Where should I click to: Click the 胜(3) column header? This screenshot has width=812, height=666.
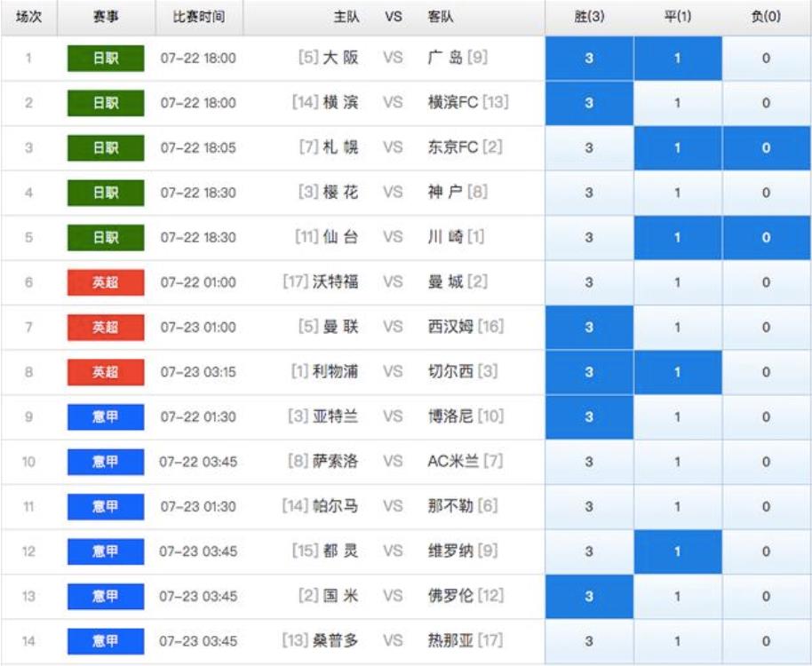pyautogui.click(x=589, y=17)
